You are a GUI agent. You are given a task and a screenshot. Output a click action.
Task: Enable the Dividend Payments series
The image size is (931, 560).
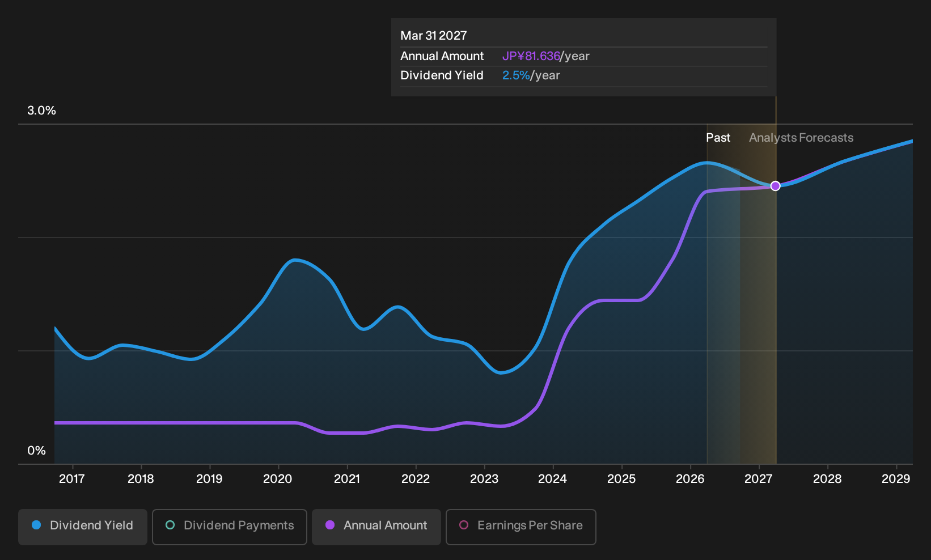click(x=230, y=527)
